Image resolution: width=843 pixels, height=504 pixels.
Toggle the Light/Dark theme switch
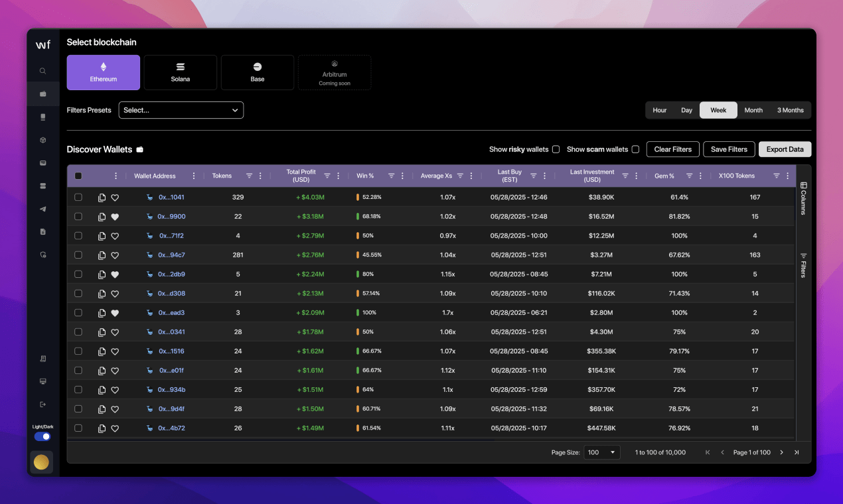point(42,436)
